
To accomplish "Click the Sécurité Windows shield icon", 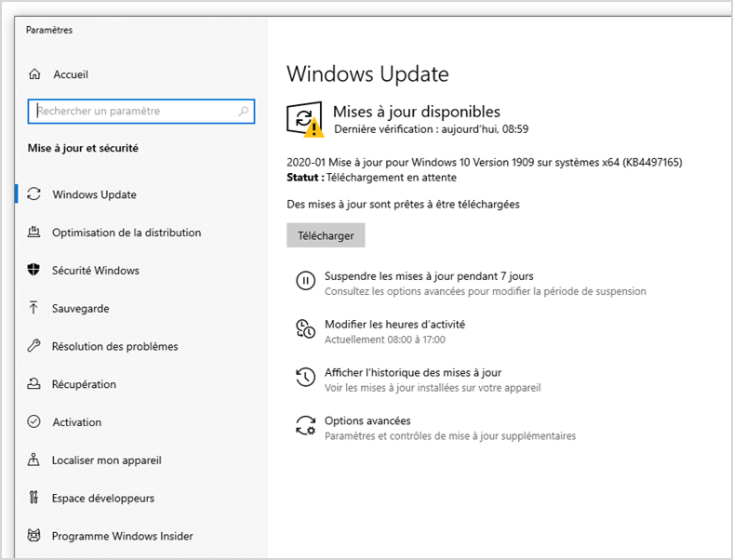I will [33, 270].
